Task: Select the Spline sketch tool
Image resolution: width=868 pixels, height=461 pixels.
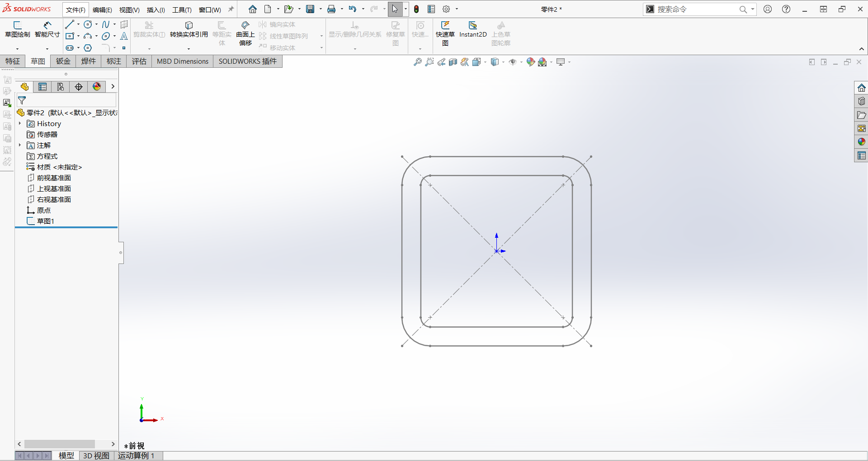Action: coord(106,24)
